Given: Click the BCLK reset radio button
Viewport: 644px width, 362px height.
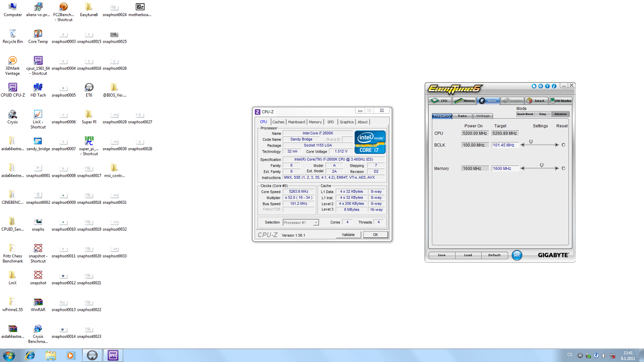Looking at the screenshot, I should tap(563, 145).
